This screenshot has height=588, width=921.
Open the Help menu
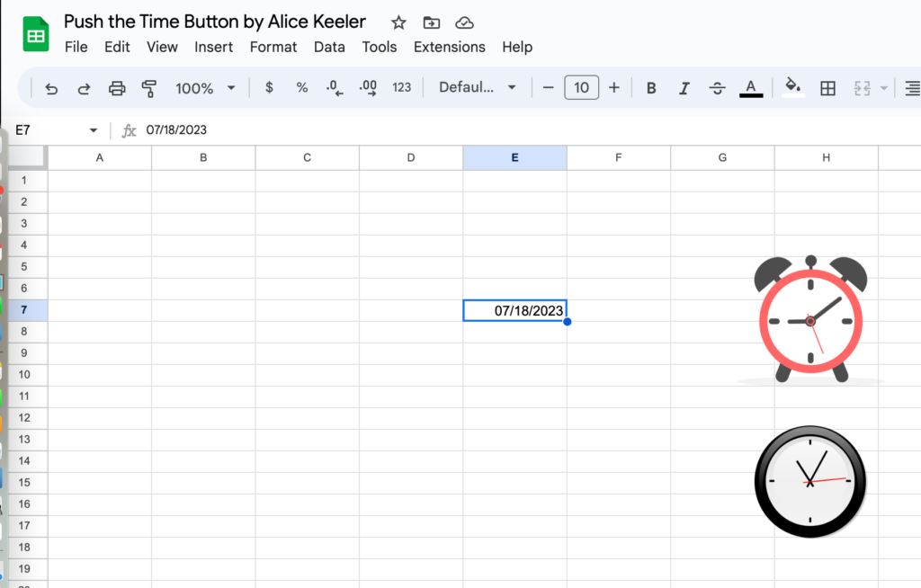pyautogui.click(x=517, y=47)
